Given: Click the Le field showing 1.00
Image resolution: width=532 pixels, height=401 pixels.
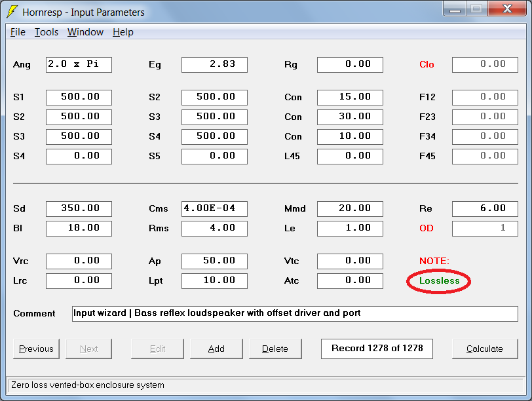Looking at the screenshot, I should click(350, 229).
